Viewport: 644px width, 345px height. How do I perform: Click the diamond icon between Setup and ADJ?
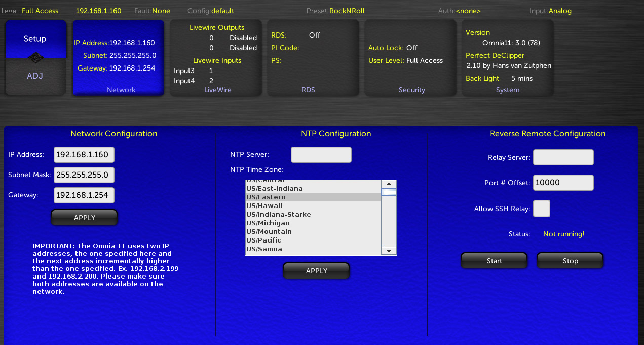click(x=35, y=57)
